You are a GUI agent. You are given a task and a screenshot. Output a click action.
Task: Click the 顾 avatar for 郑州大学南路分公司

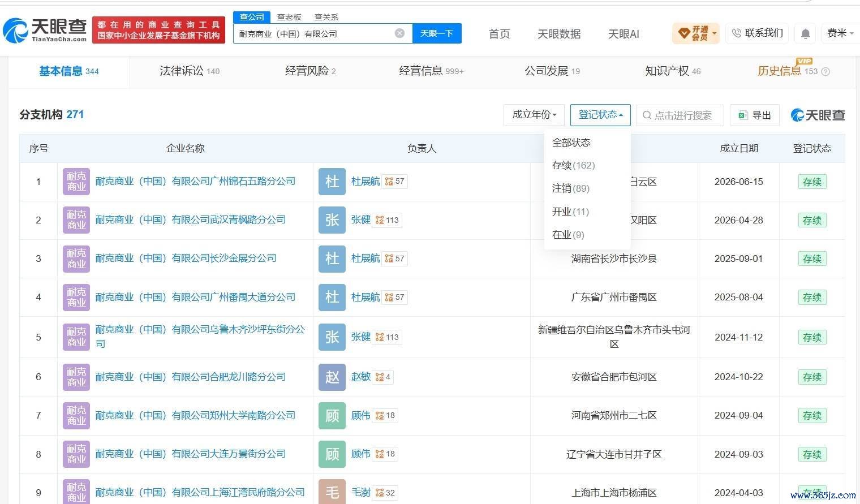coord(332,415)
